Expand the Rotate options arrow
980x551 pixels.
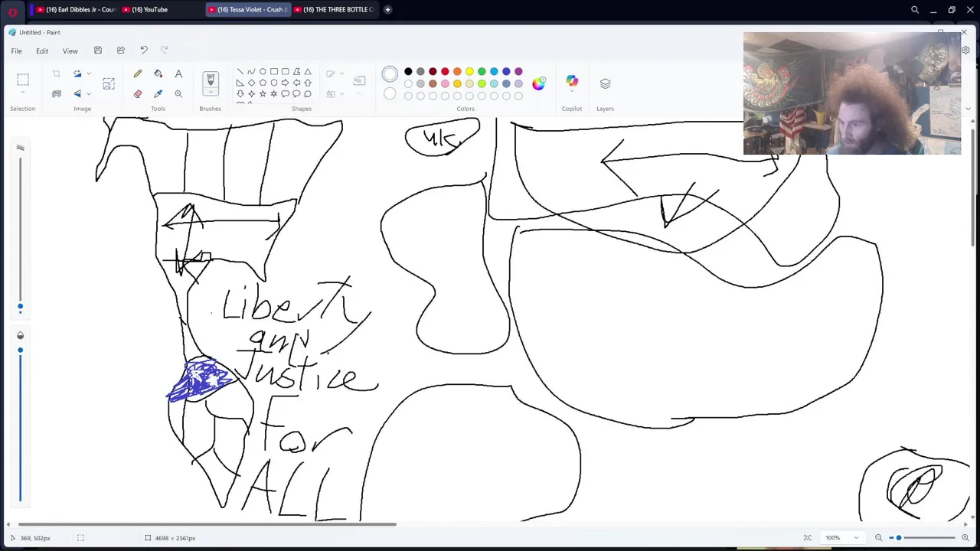coord(89,73)
